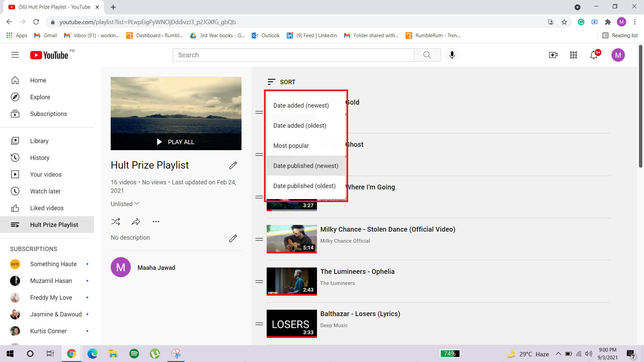Go to the YouTube logo homepage
This screenshot has height=362, width=644.
pos(50,55)
